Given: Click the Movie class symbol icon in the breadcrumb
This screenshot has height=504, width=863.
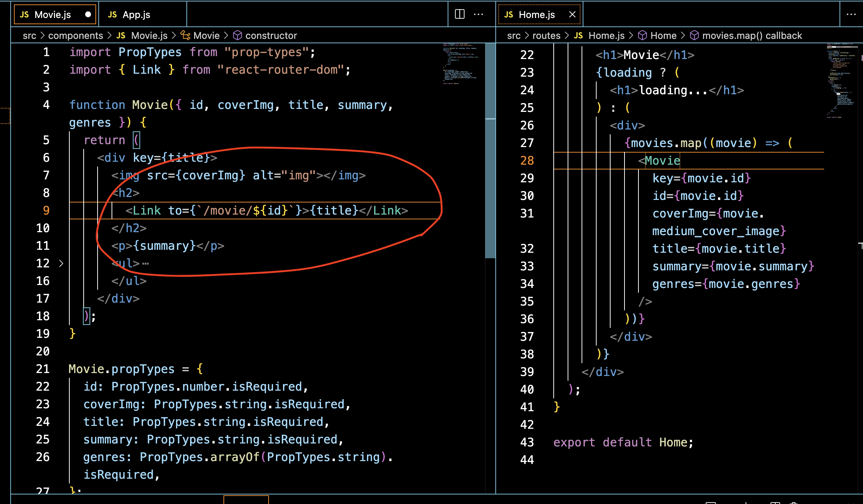Looking at the screenshot, I should [x=185, y=35].
